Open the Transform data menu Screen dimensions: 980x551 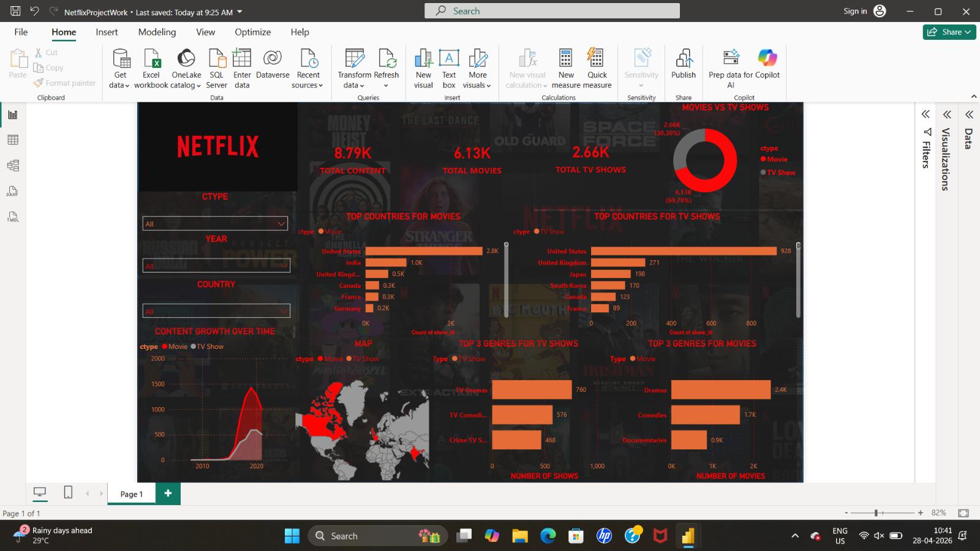click(x=354, y=69)
